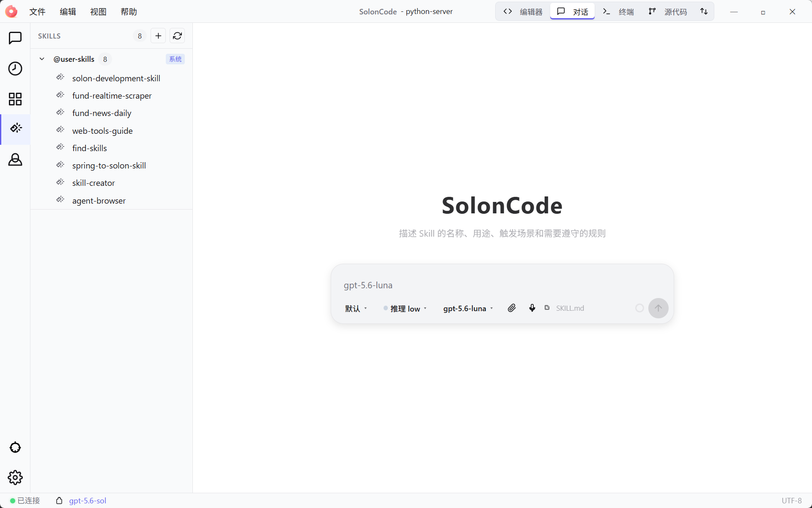Switch to the 源代码 tab
This screenshot has width=812, height=508.
(x=668, y=11)
